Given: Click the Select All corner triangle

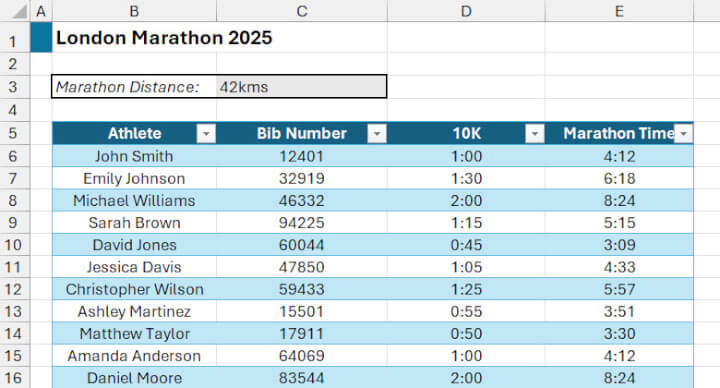Looking at the screenshot, I should [x=19, y=11].
